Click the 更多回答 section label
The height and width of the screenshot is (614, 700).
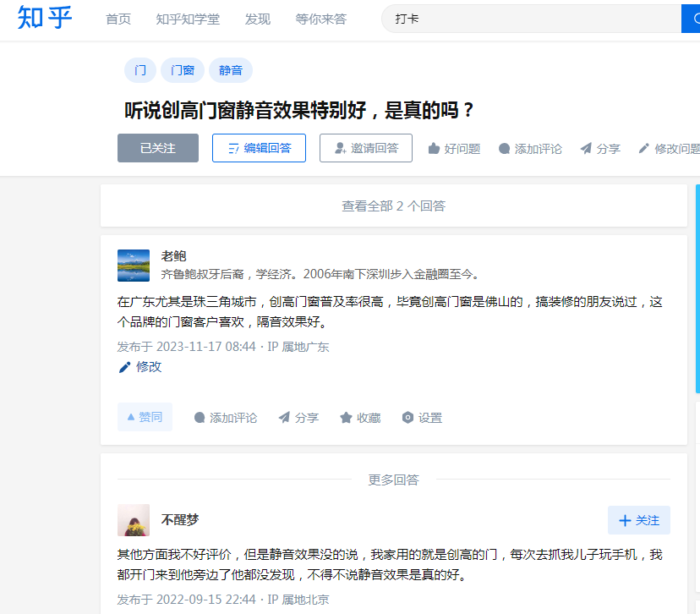pyautogui.click(x=394, y=480)
